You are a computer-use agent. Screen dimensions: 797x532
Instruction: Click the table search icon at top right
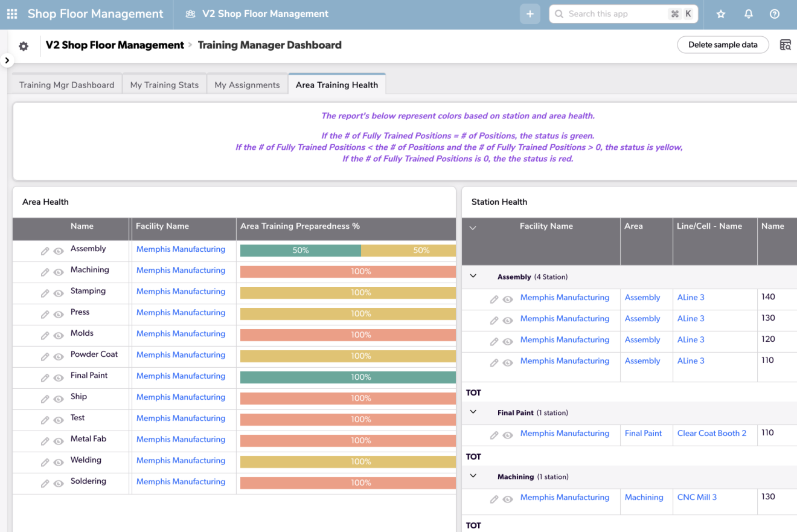pos(785,45)
